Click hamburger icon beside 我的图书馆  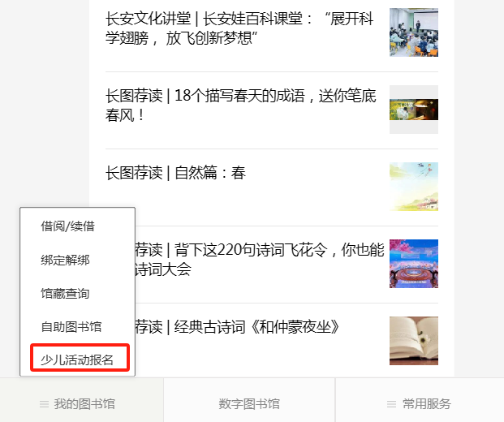pyautogui.click(x=44, y=404)
